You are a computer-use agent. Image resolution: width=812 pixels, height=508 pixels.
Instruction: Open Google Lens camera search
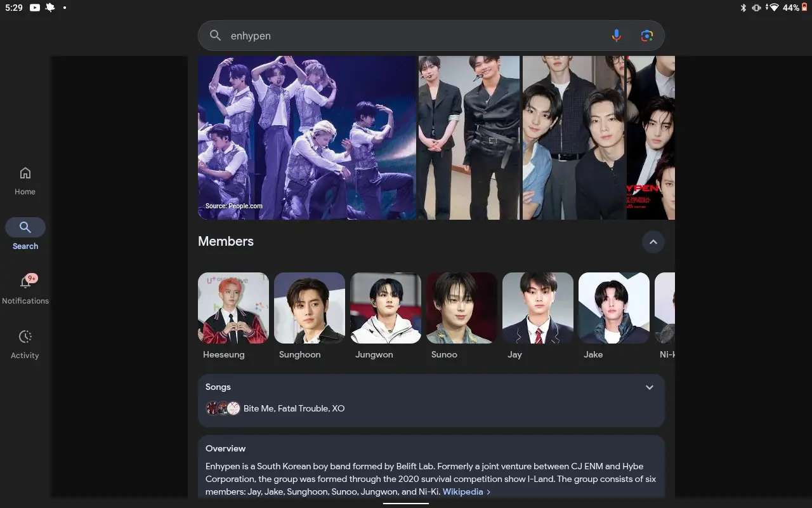point(646,36)
